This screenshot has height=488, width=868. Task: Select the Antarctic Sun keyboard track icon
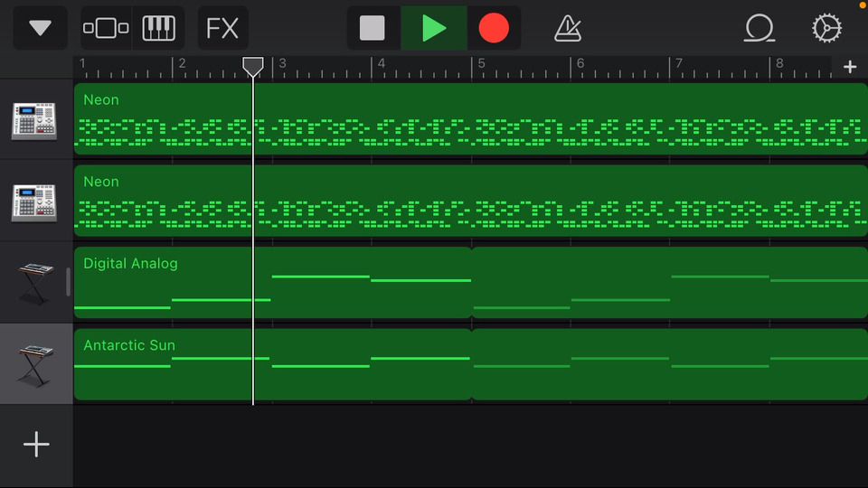(35, 365)
